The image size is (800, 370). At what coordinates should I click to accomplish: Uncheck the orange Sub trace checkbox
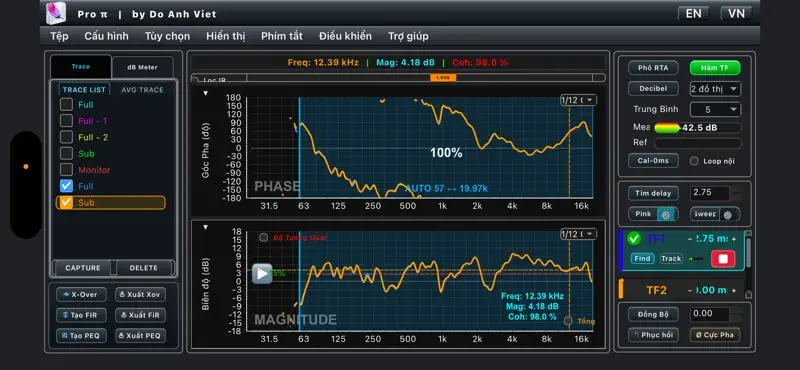point(66,203)
